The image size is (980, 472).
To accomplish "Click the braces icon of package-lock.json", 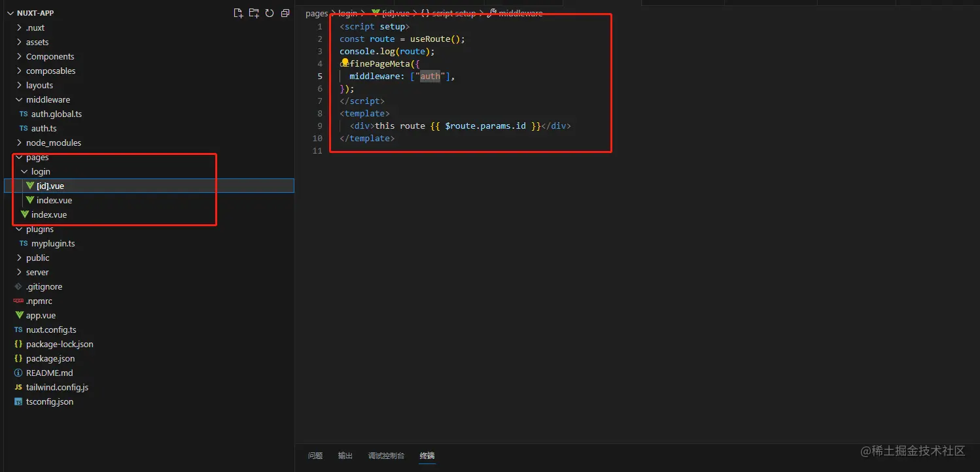I will [x=18, y=344].
